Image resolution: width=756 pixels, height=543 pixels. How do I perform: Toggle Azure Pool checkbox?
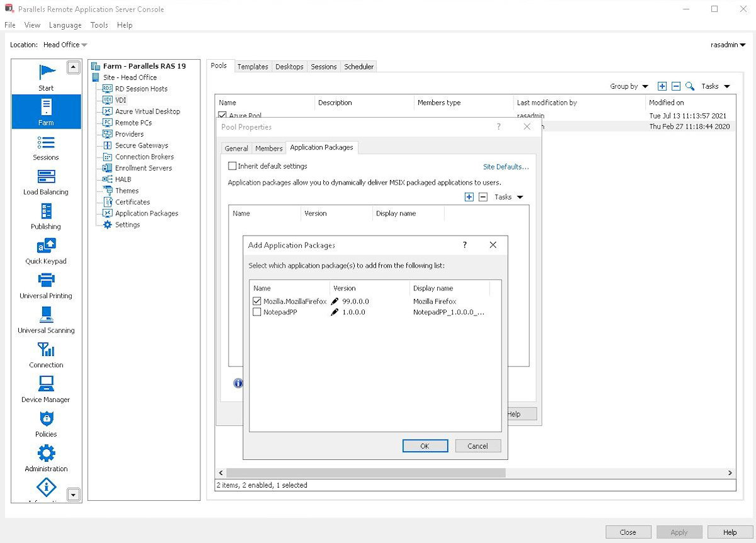tap(222, 116)
